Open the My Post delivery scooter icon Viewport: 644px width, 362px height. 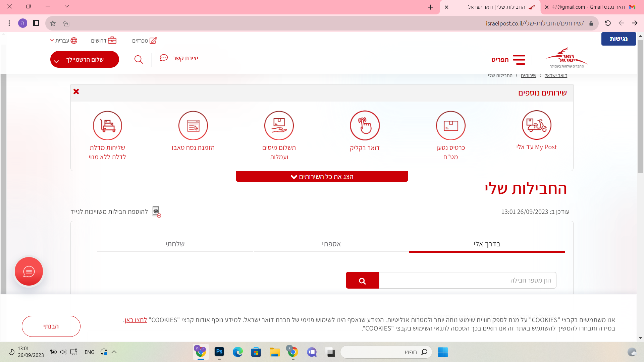[536, 125]
